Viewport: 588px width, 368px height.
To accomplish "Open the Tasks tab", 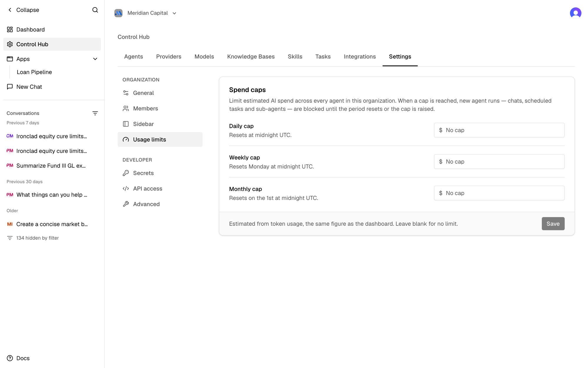I will 323,57.
